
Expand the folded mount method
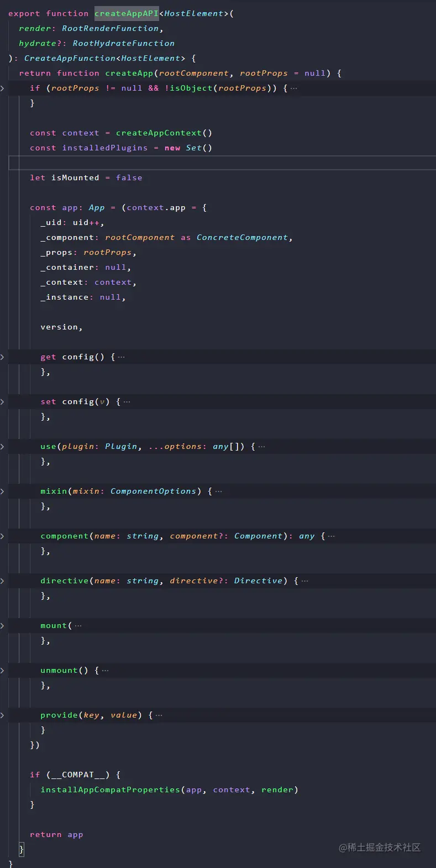click(3, 626)
